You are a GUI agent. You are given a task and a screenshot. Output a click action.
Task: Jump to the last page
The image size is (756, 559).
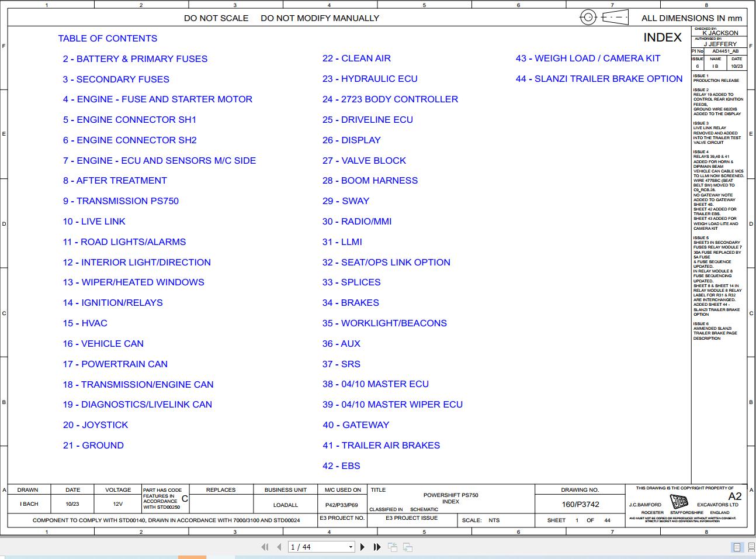point(377,547)
